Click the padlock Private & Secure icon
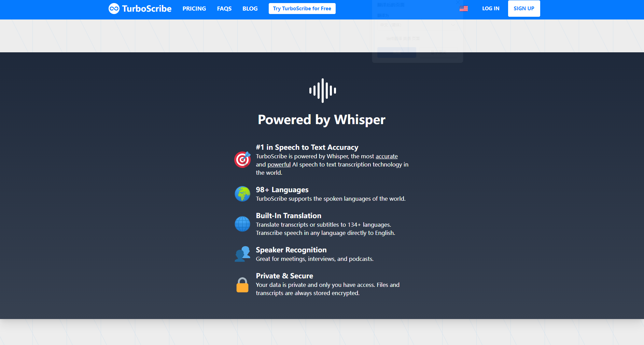644x345 pixels. pyautogui.click(x=242, y=285)
